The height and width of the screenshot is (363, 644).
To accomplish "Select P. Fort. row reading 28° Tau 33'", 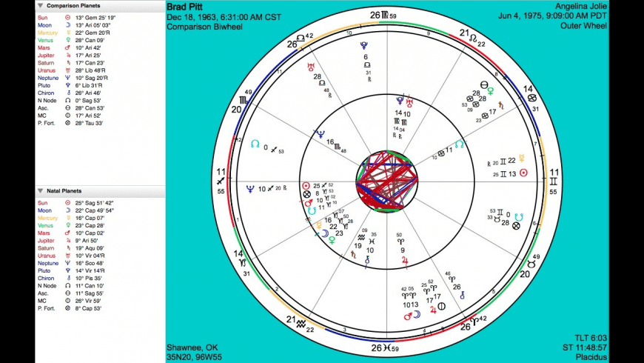I will [x=70, y=123].
